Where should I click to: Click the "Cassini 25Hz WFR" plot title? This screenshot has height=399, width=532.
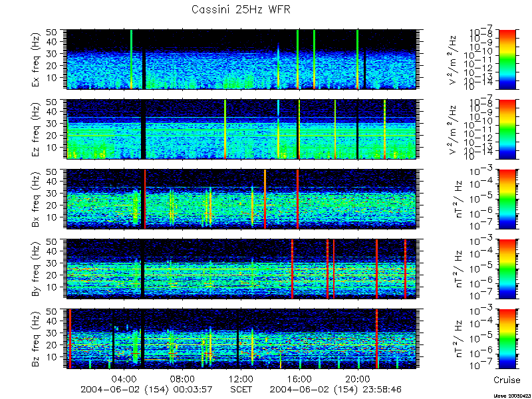241,9
